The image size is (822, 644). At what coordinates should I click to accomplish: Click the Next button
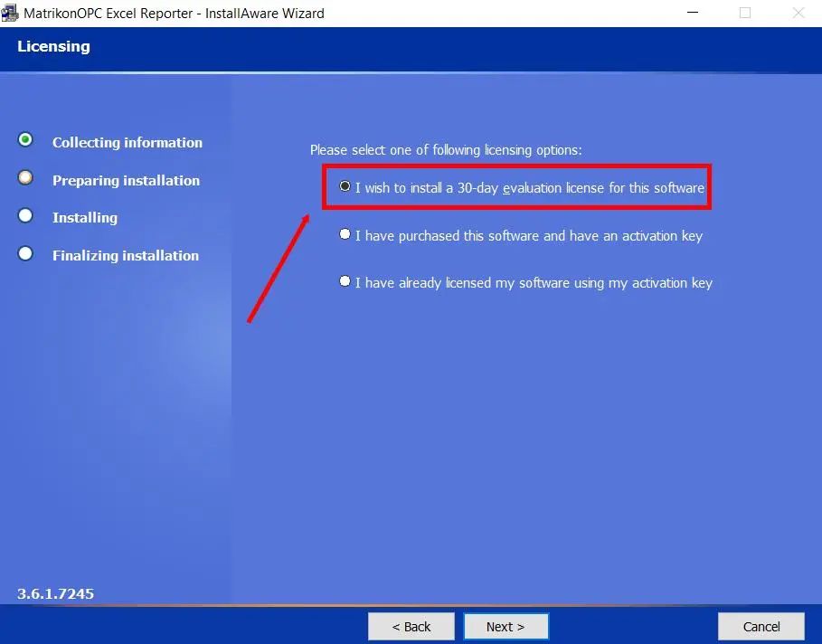(505, 626)
